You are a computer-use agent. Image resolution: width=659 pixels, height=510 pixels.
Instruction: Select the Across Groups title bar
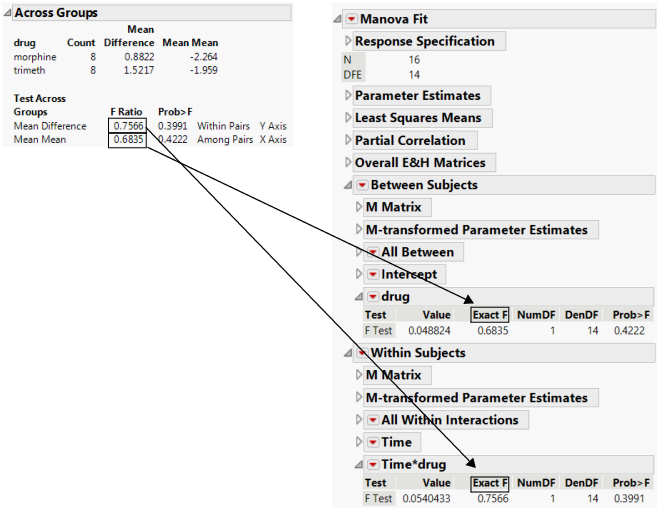(152, 13)
